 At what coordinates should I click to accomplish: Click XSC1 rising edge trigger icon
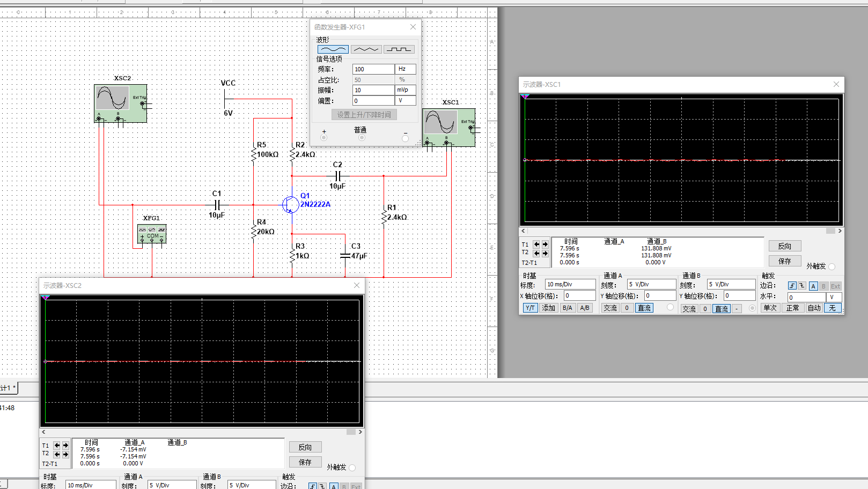[792, 286]
